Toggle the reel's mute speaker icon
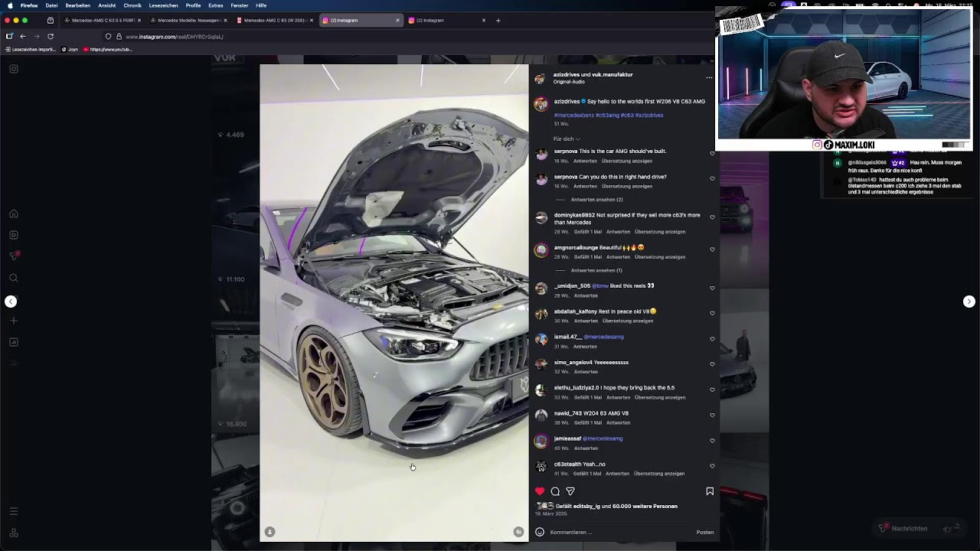The image size is (980, 551). coord(518,532)
